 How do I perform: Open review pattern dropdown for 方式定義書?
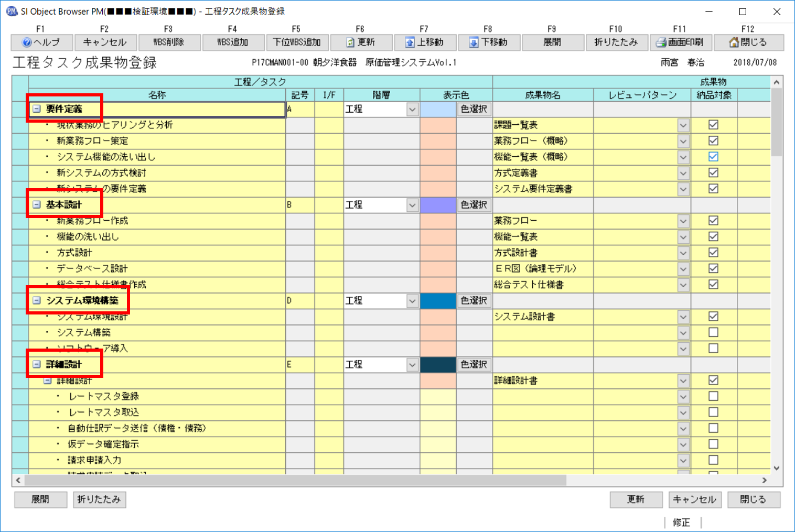[683, 173]
